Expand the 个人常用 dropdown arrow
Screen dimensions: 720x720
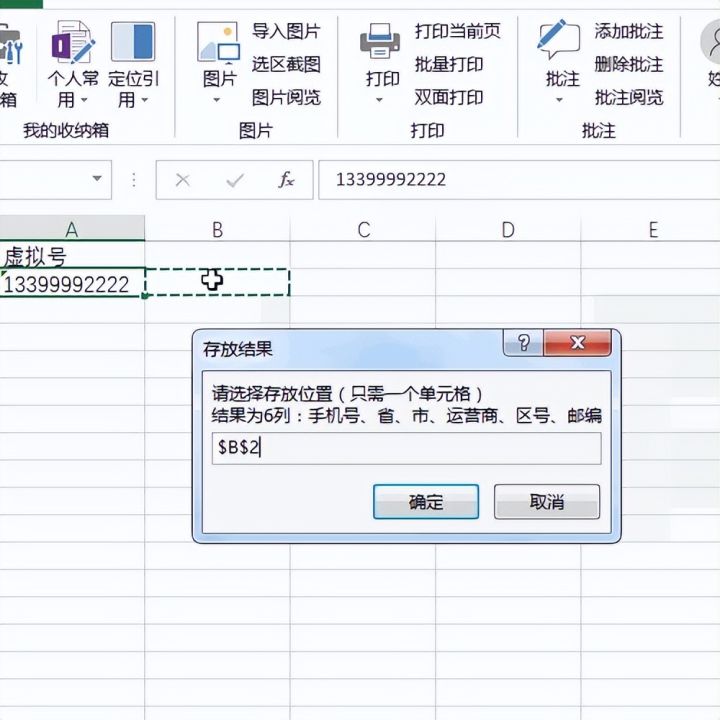pyautogui.click(x=84, y=100)
